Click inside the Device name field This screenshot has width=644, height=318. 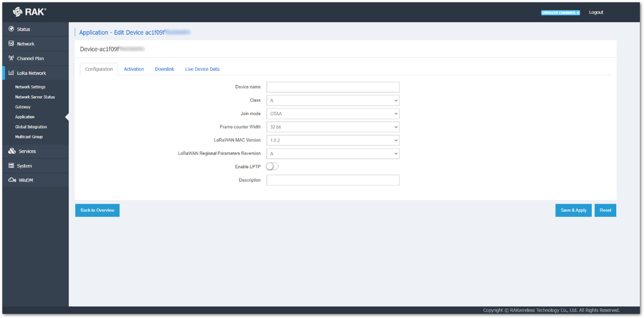coord(332,87)
